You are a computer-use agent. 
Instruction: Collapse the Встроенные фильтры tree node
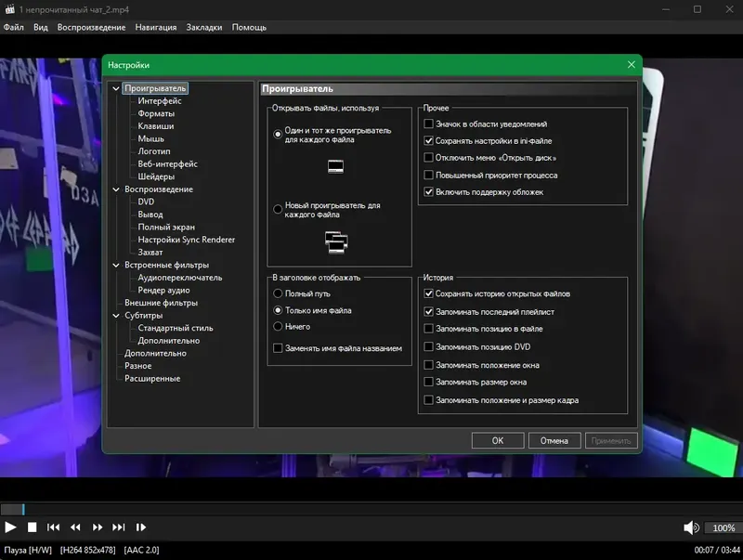[x=115, y=265]
